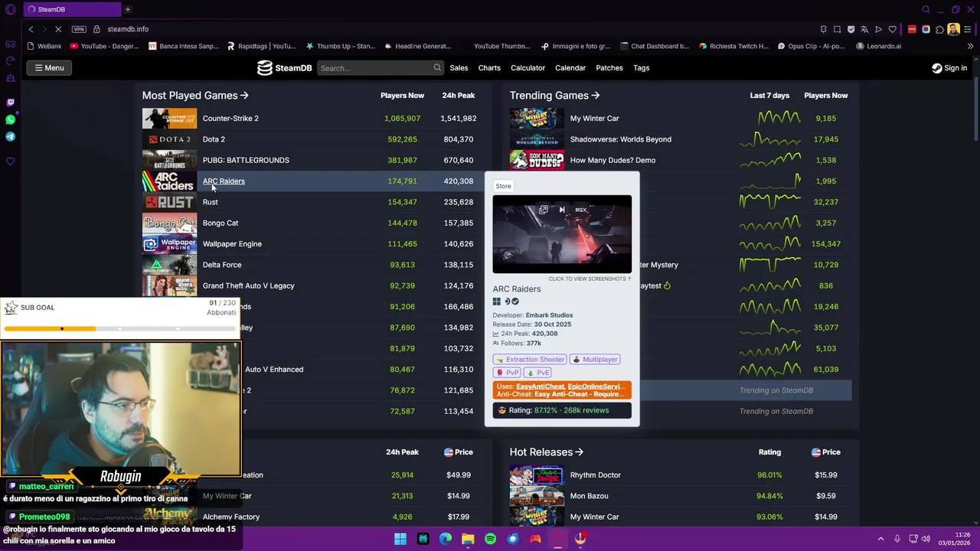980x551 pixels.
Task: Open the Calendar page
Action: 570,68
